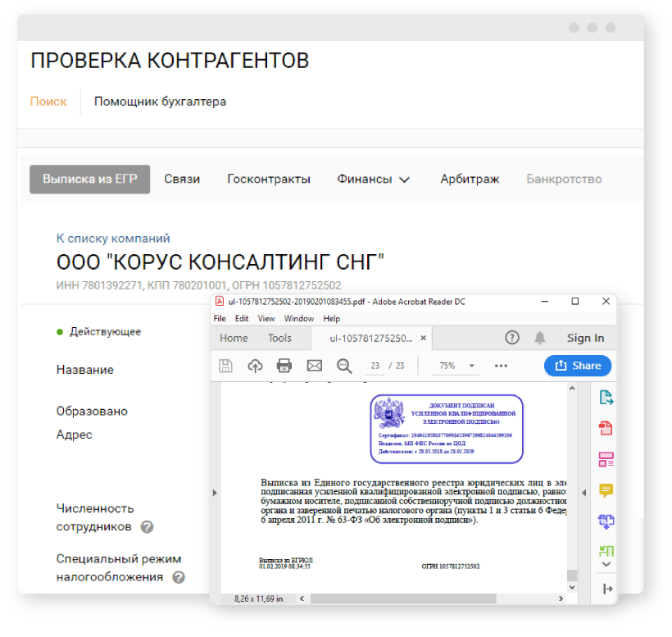Click the electronic signature stamp in PDF
672x637 pixels.
pyautogui.click(x=446, y=429)
